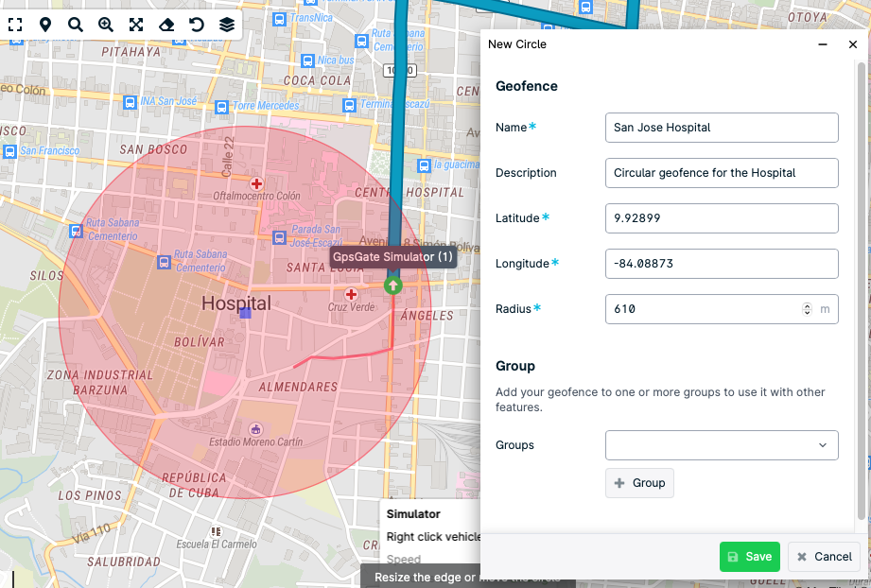Screen dimensions: 871x588
Task: Click the ALMENDARES neighborhood label
Action: (x=298, y=387)
